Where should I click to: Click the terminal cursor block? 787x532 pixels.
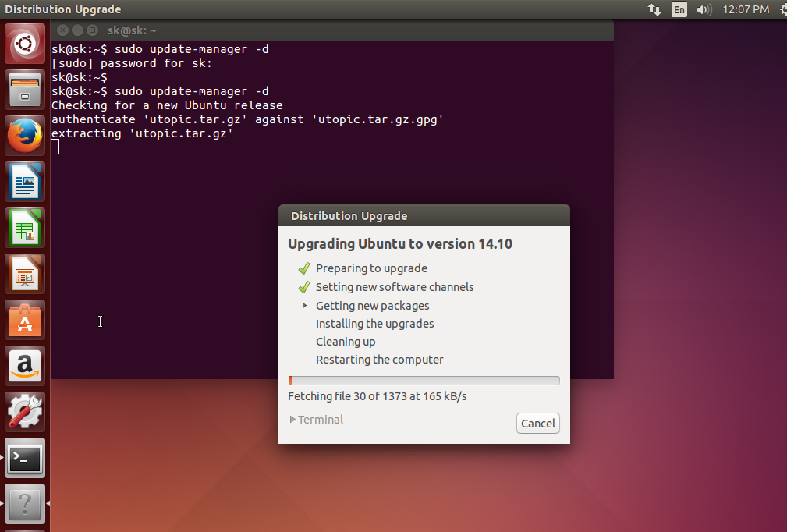click(x=55, y=147)
